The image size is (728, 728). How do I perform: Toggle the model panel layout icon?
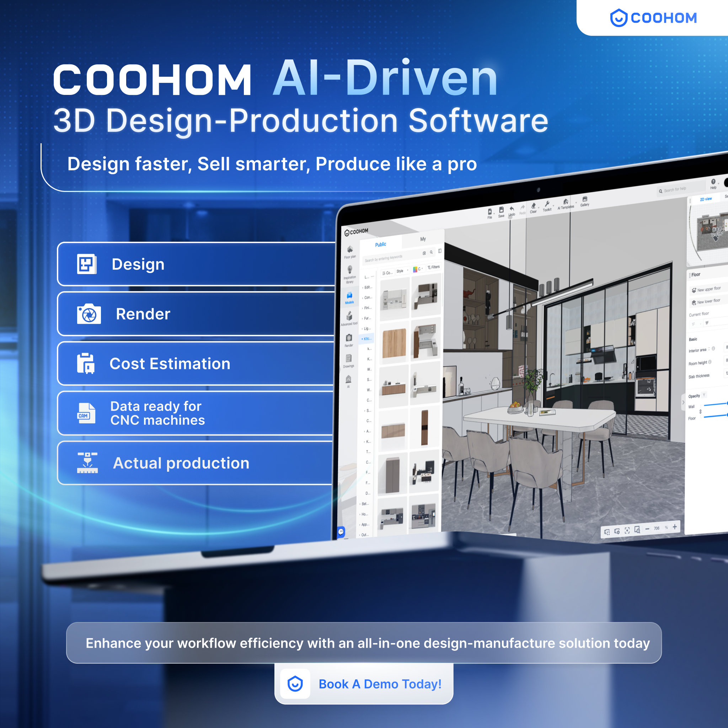(440, 251)
